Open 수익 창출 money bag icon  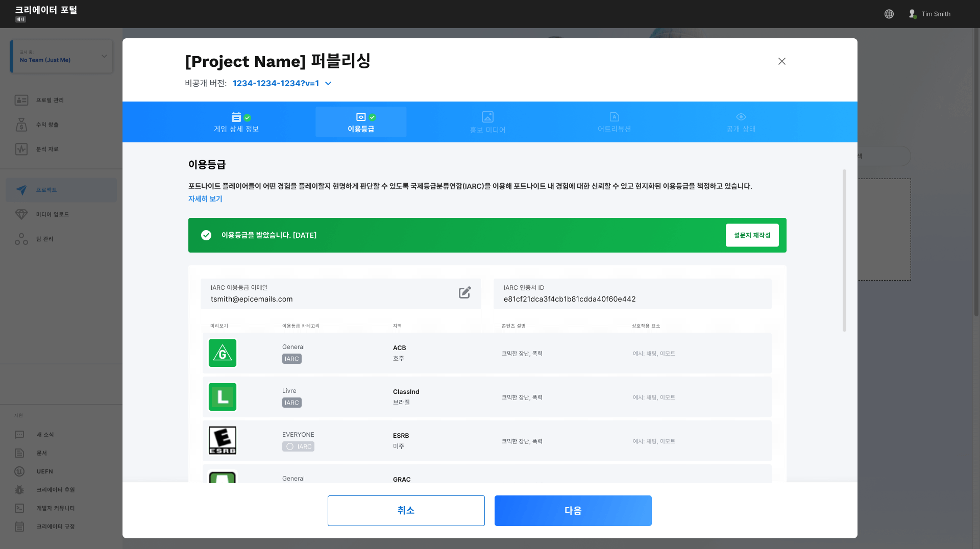[x=21, y=124]
